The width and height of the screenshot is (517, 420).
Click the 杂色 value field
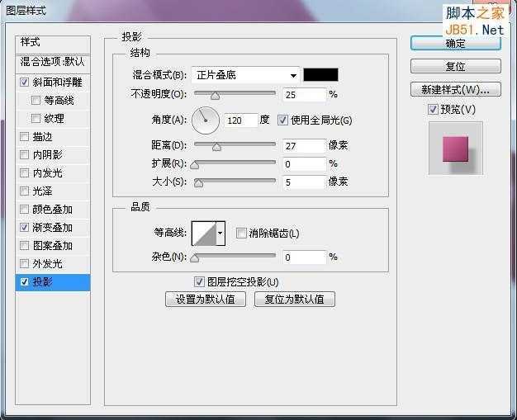click(x=304, y=257)
